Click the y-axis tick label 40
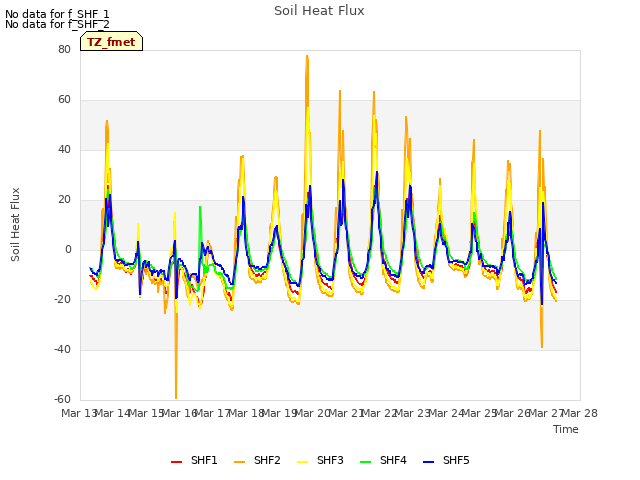The image size is (640, 480). (x=64, y=149)
